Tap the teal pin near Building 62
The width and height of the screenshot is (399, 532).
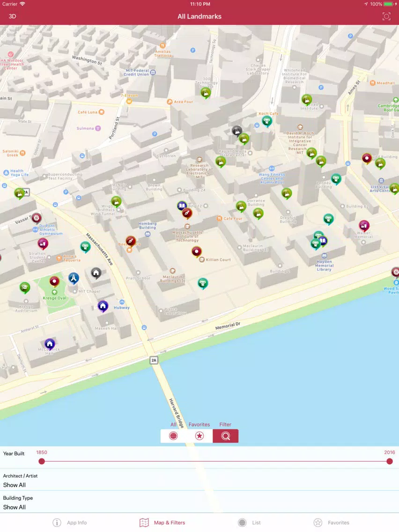point(328,219)
